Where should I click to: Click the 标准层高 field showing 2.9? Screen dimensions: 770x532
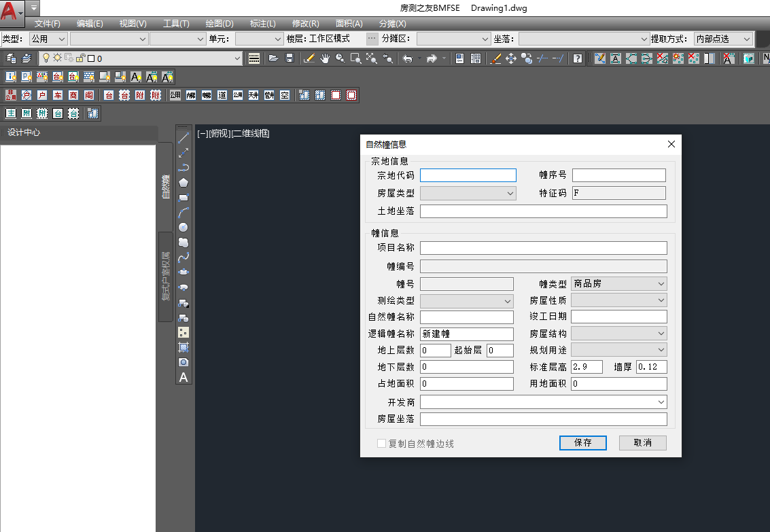587,367
